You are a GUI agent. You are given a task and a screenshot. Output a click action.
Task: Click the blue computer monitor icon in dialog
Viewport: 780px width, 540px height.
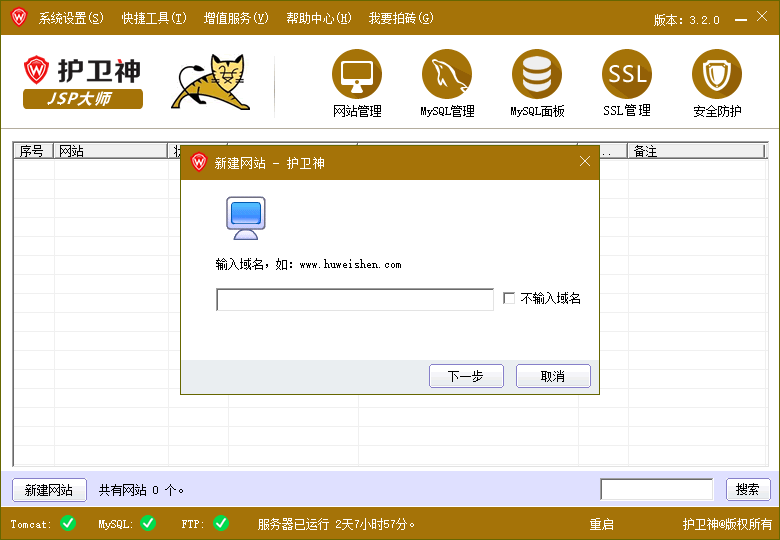pyautogui.click(x=246, y=218)
